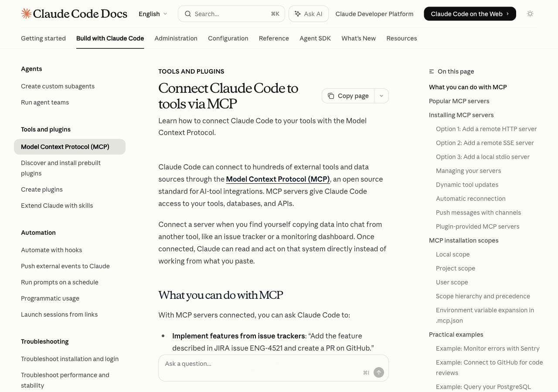The height and width of the screenshot is (392, 558).
Task: Open the English language dropdown
Action: tap(153, 14)
